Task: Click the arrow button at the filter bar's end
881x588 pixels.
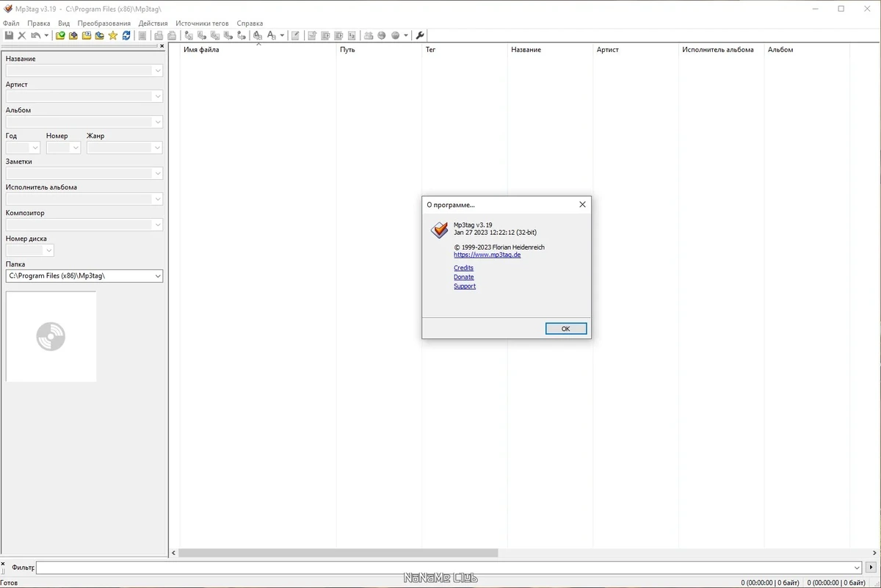Action: pyautogui.click(x=871, y=567)
